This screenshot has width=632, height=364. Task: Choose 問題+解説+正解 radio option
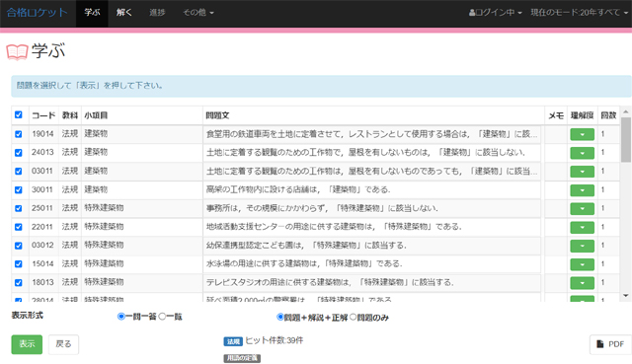279,318
